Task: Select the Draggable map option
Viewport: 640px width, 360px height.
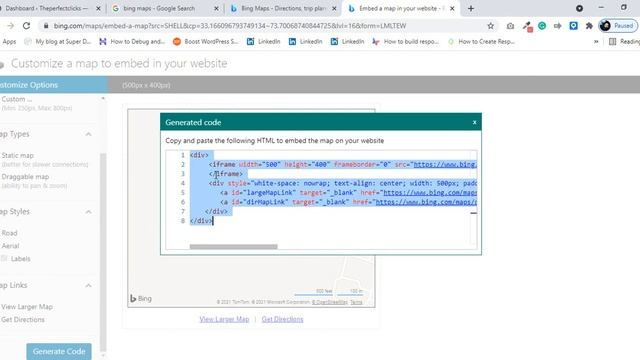Action: pos(25,177)
